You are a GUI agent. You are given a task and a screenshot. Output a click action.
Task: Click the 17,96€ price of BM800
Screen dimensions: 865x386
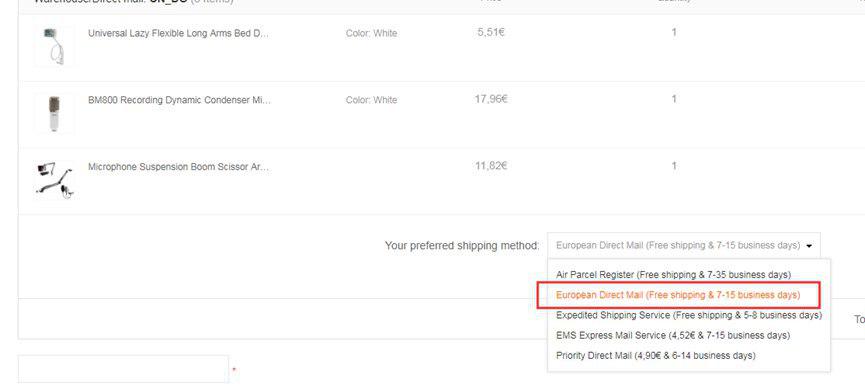pyautogui.click(x=491, y=99)
